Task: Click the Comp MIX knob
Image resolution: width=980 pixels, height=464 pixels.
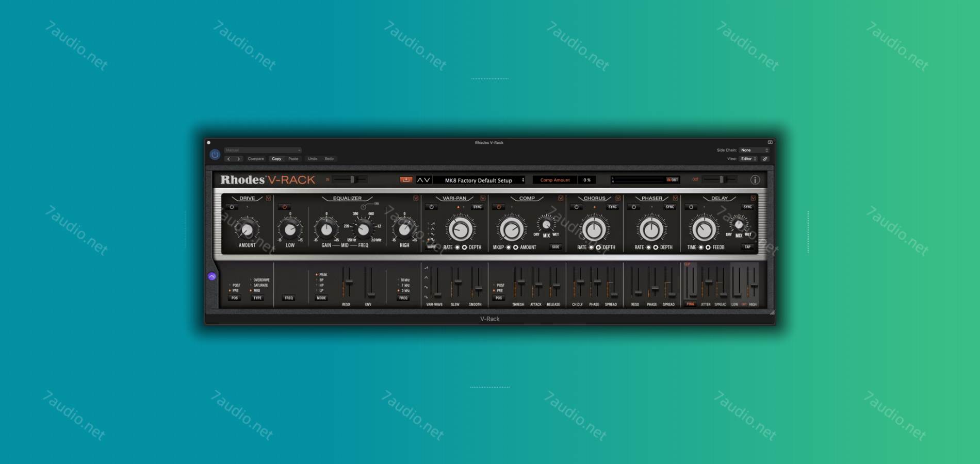Action: point(546,224)
